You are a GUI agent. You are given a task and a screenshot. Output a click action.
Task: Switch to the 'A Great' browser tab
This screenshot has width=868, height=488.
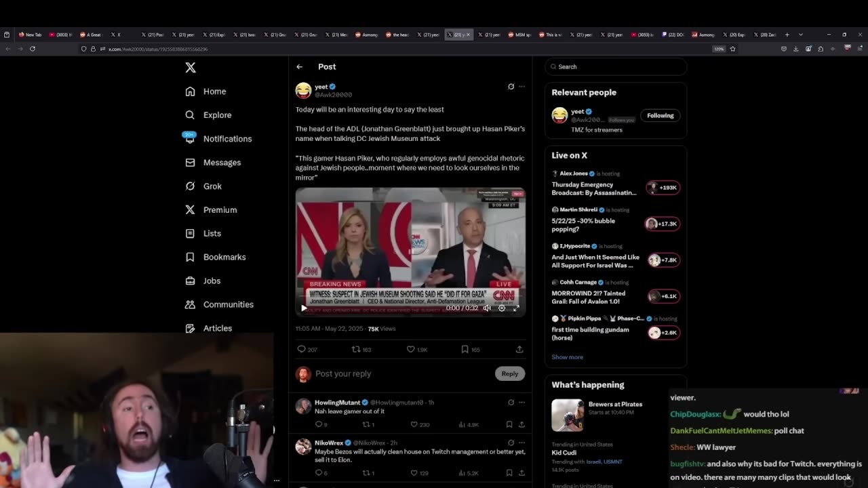[91, 35]
